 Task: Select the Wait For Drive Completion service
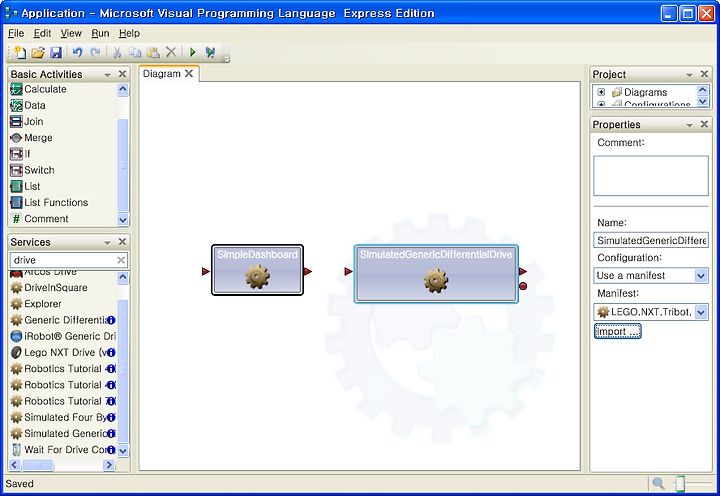63,450
